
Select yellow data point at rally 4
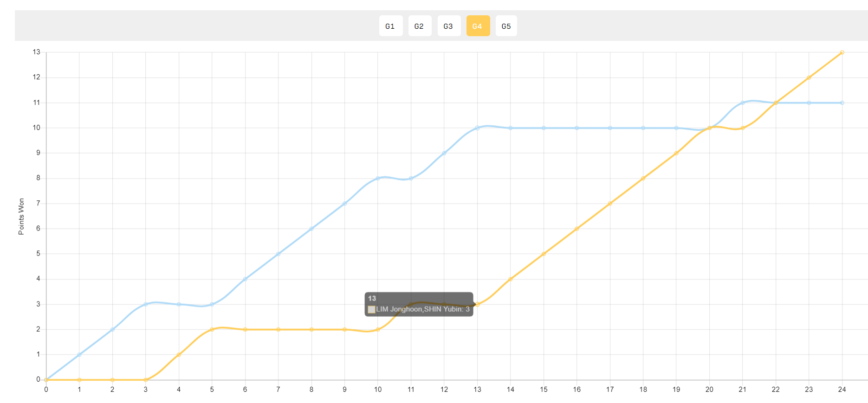coord(179,355)
